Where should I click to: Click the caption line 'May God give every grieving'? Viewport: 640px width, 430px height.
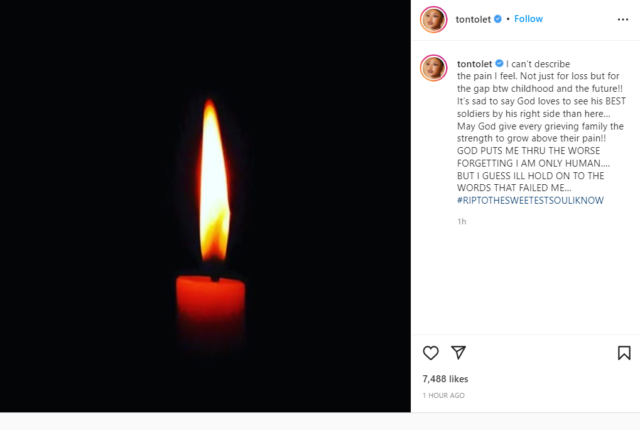pyautogui.click(x=539, y=126)
